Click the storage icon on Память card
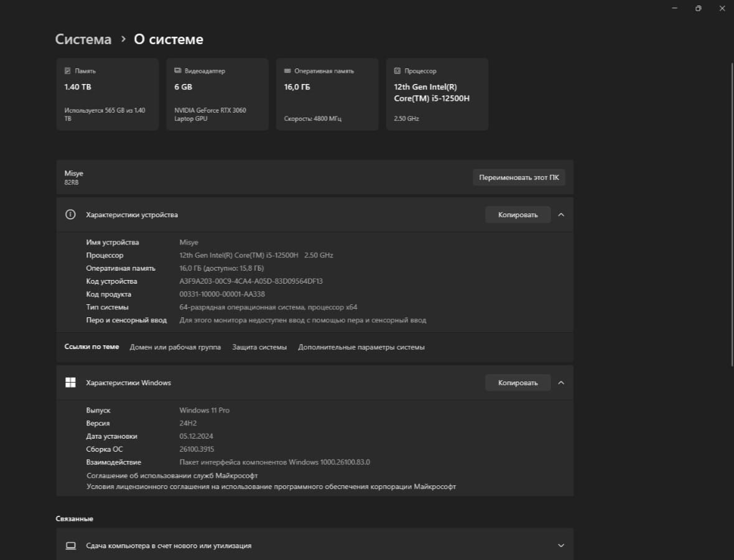This screenshot has height=560, width=734. point(67,71)
